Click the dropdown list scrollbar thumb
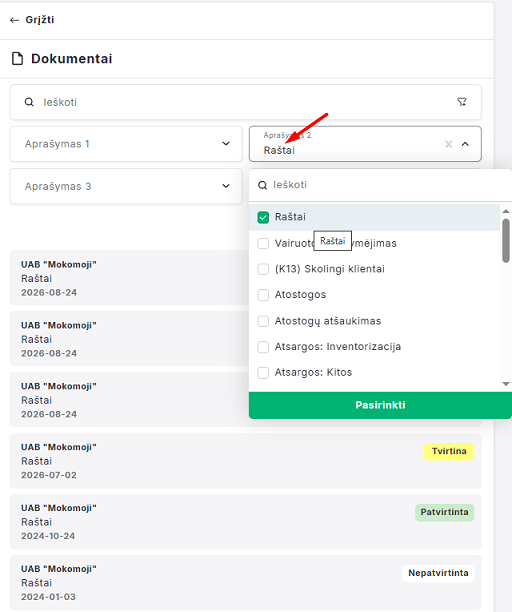The width and height of the screenshot is (512, 612). (x=506, y=241)
